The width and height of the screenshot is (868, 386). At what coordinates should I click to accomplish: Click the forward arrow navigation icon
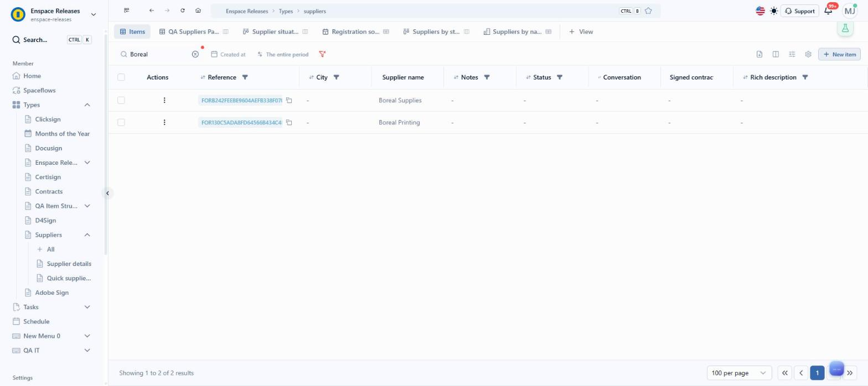tap(167, 11)
